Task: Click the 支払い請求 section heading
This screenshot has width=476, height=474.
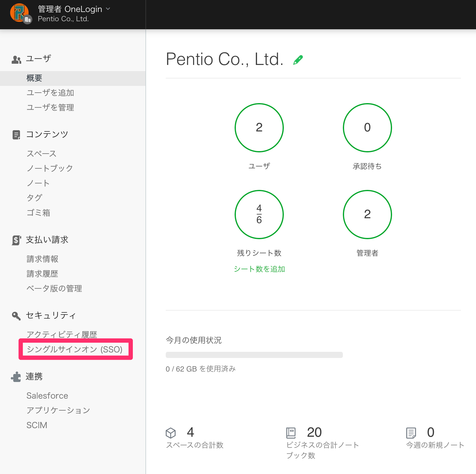Action: point(47,240)
